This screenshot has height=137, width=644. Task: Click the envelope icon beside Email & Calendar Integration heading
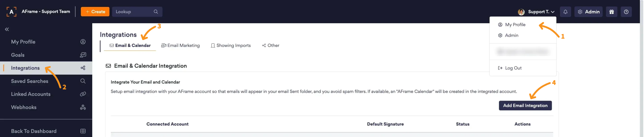click(108, 66)
